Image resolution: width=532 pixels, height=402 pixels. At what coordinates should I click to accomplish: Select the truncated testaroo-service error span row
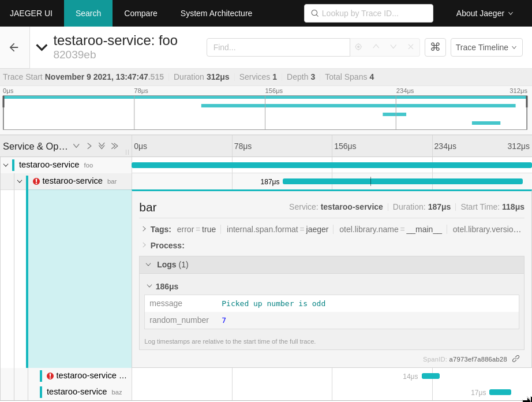coord(91,375)
